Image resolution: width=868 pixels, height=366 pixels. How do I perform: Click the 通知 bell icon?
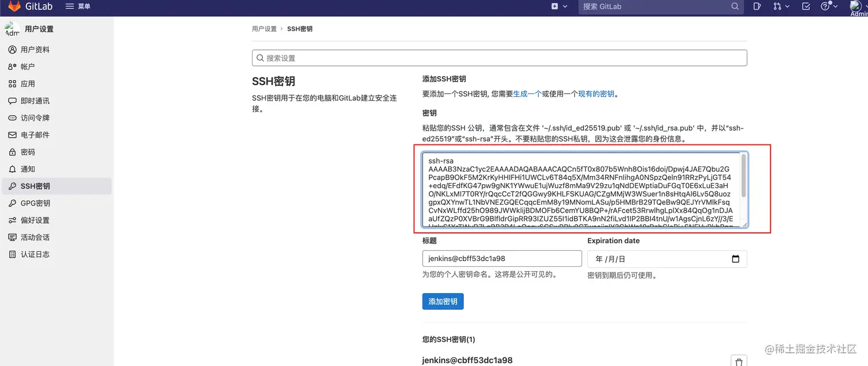12,169
